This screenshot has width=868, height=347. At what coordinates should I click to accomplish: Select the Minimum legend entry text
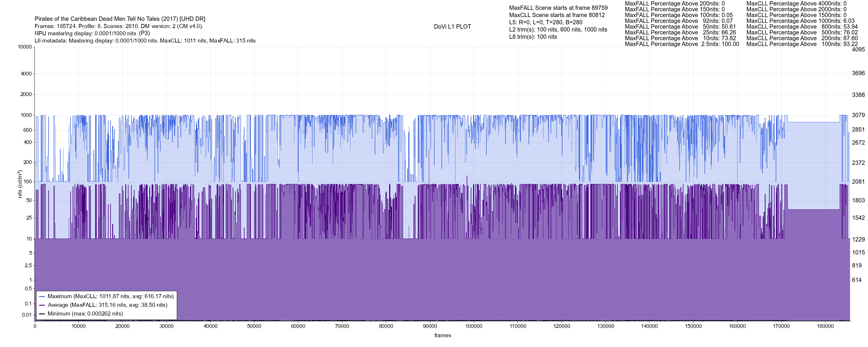(85, 314)
